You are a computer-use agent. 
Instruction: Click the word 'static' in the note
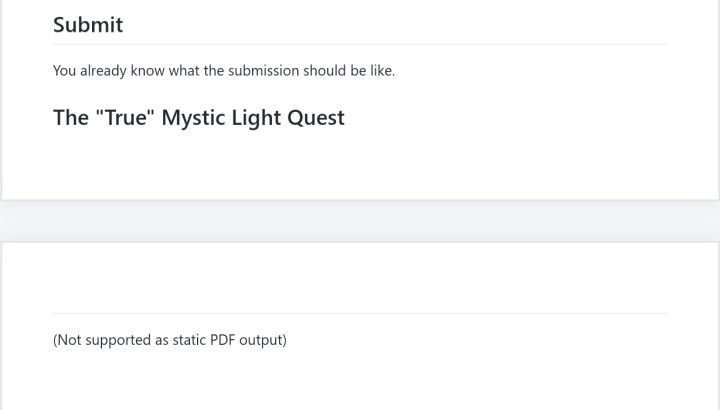pyautogui.click(x=188, y=340)
